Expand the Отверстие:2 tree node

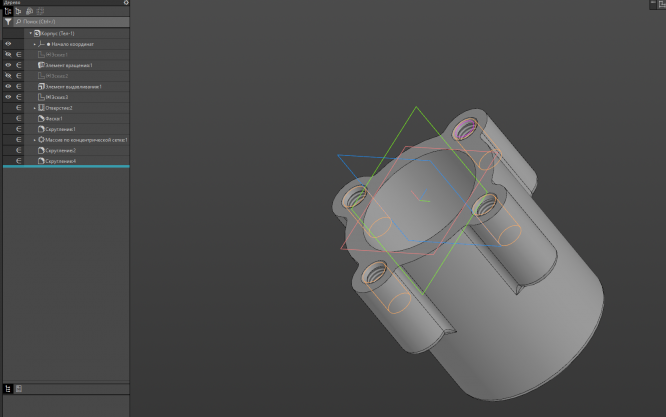(34, 107)
